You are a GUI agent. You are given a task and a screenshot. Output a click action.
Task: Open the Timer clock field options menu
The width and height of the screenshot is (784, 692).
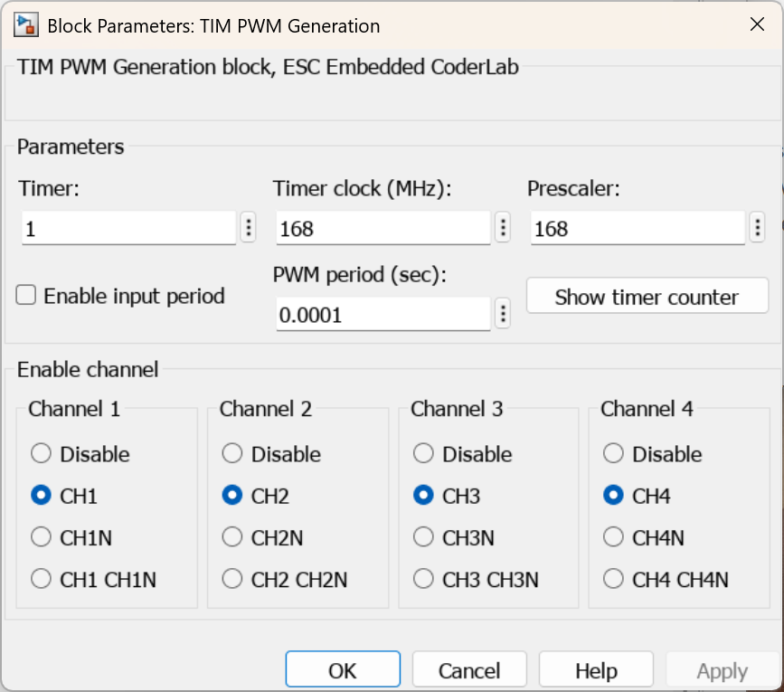click(x=503, y=228)
